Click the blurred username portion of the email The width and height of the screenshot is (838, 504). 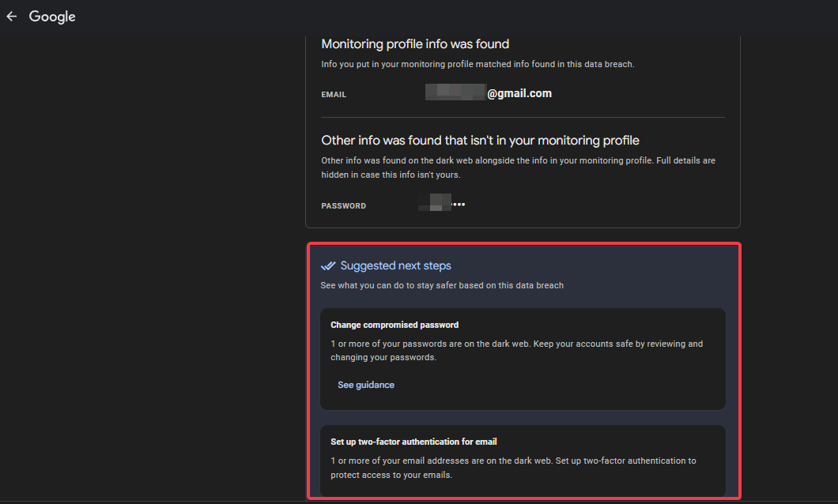click(x=455, y=93)
